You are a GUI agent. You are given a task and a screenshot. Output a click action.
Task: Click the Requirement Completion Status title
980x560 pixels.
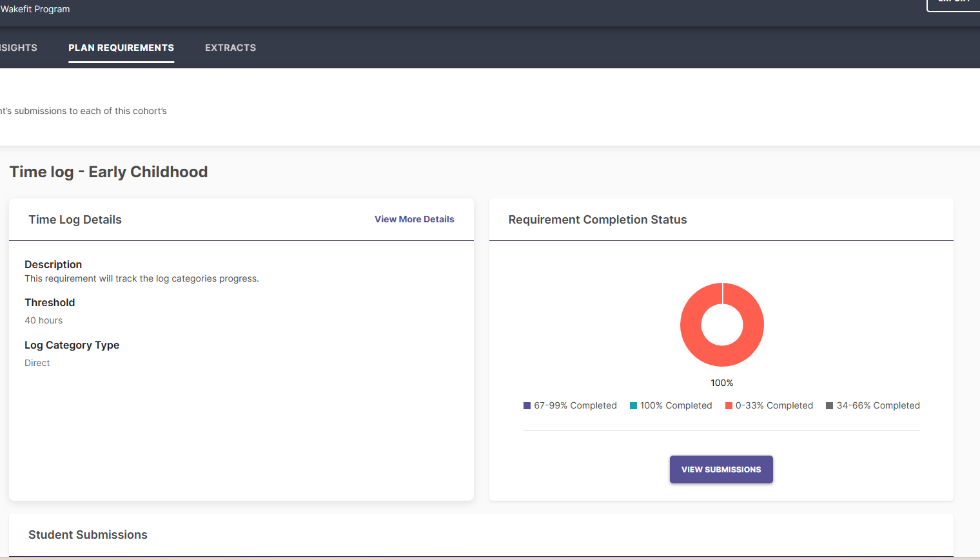[x=598, y=220]
